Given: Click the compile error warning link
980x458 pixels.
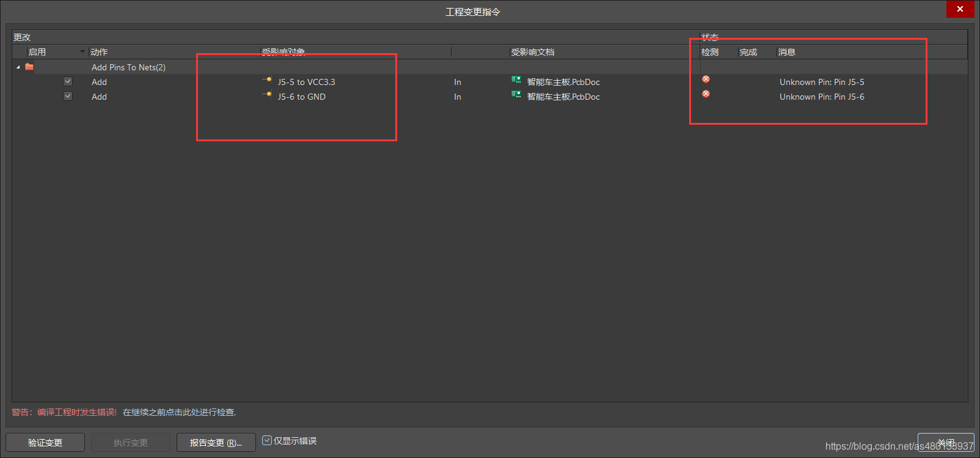Looking at the screenshot, I should (x=179, y=412).
